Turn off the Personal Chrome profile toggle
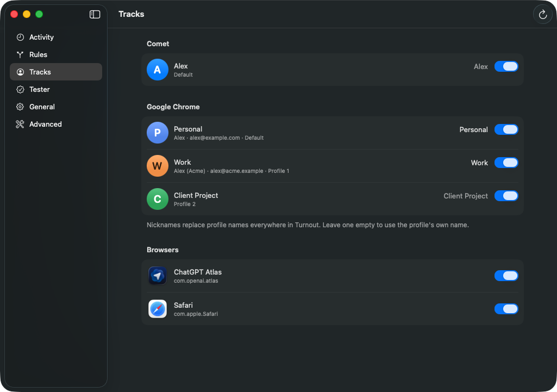 point(506,129)
